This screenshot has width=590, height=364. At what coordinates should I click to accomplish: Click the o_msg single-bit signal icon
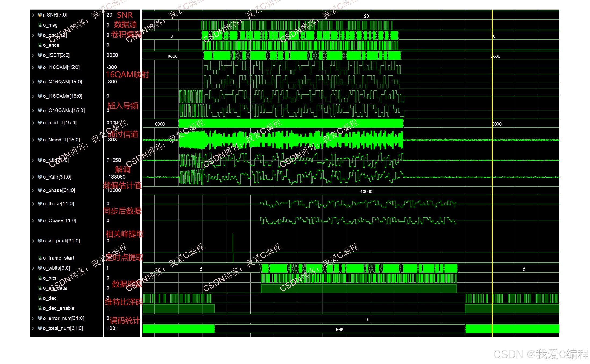pyautogui.click(x=40, y=25)
